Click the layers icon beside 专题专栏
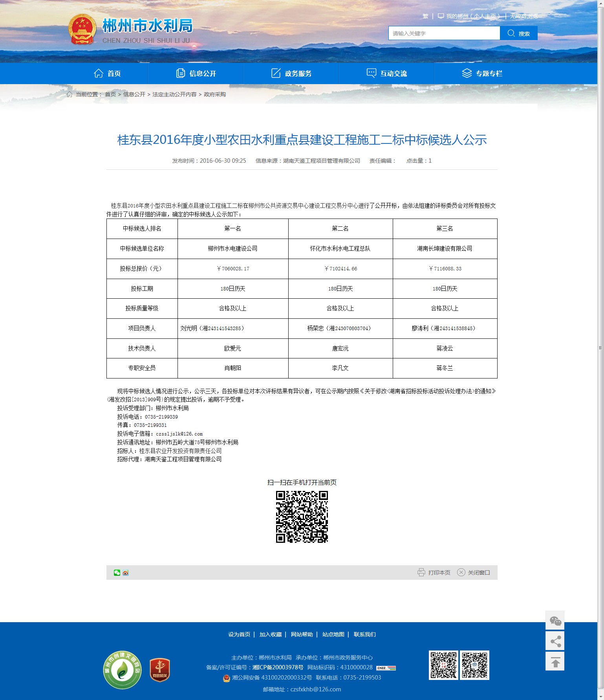Image resolution: width=604 pixels, height=700 pixels. 467,73
